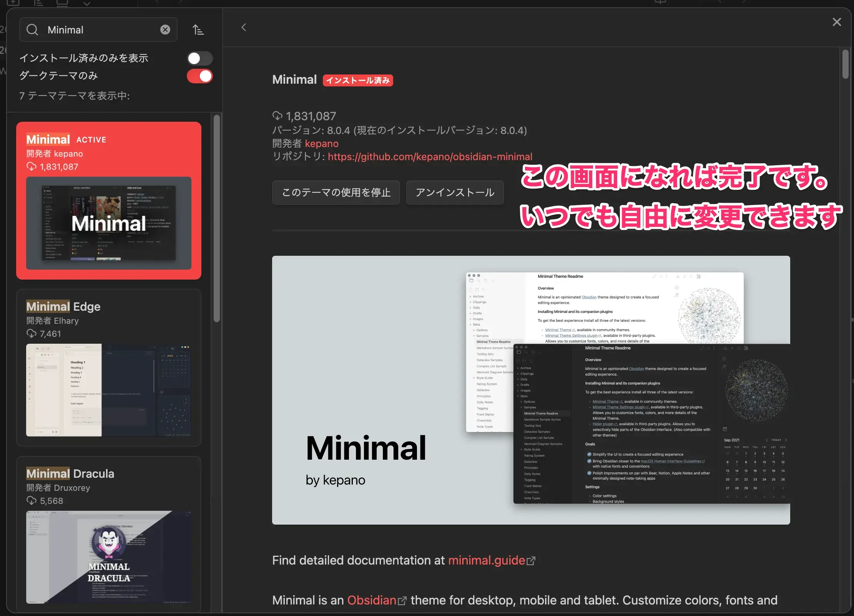
Task: Go back with the left chevron
Action: 244,27
